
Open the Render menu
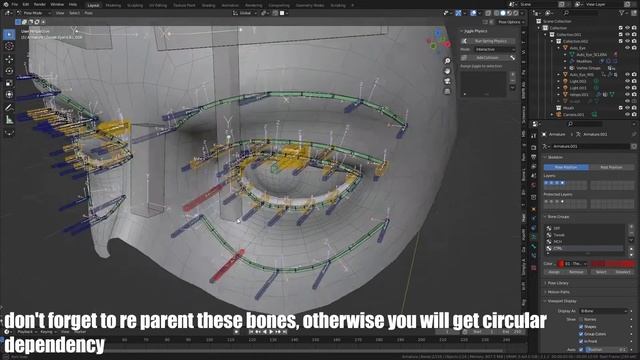(x=40, y=4)
